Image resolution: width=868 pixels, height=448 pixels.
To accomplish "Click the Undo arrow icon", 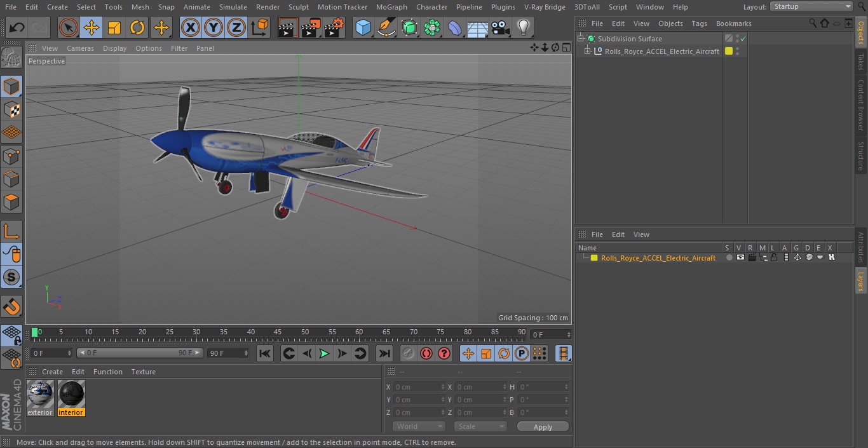I will point(17,27).
